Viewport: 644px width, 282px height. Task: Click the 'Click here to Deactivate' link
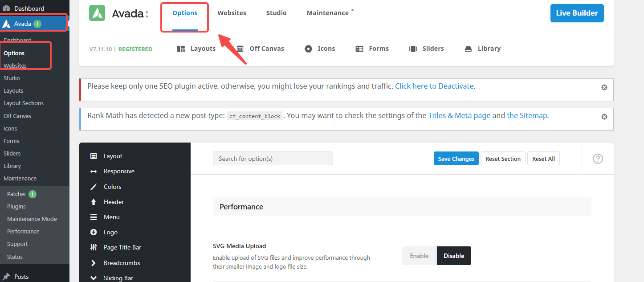coord(434,86)
